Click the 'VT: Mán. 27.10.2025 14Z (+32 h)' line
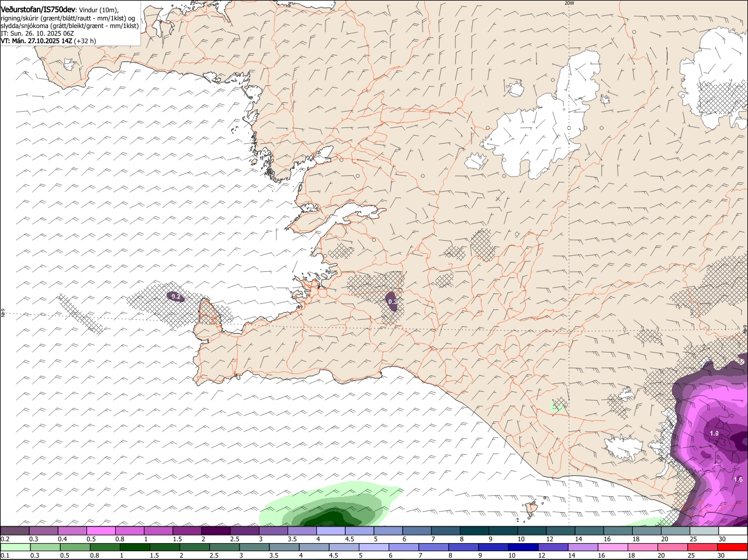This screenshot has width=748, height=560. pyautogui.click(x=49, y=41)
